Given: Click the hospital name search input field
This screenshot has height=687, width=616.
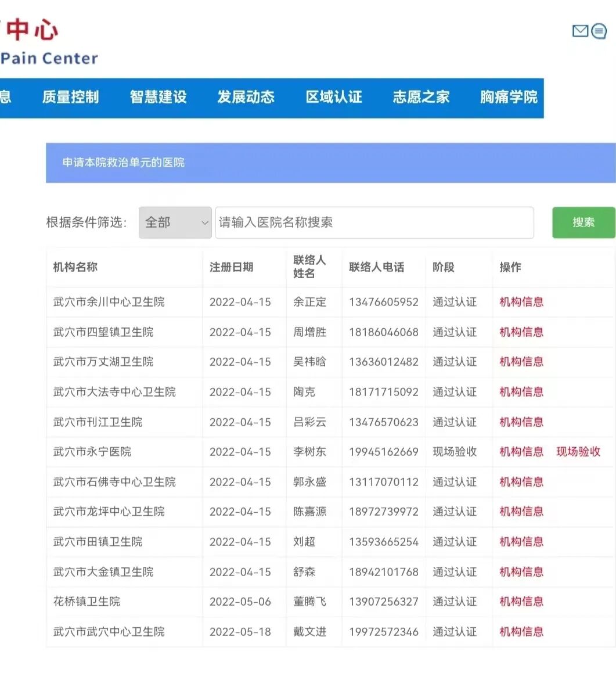Looking at the screenshot, I should point(374,222).
